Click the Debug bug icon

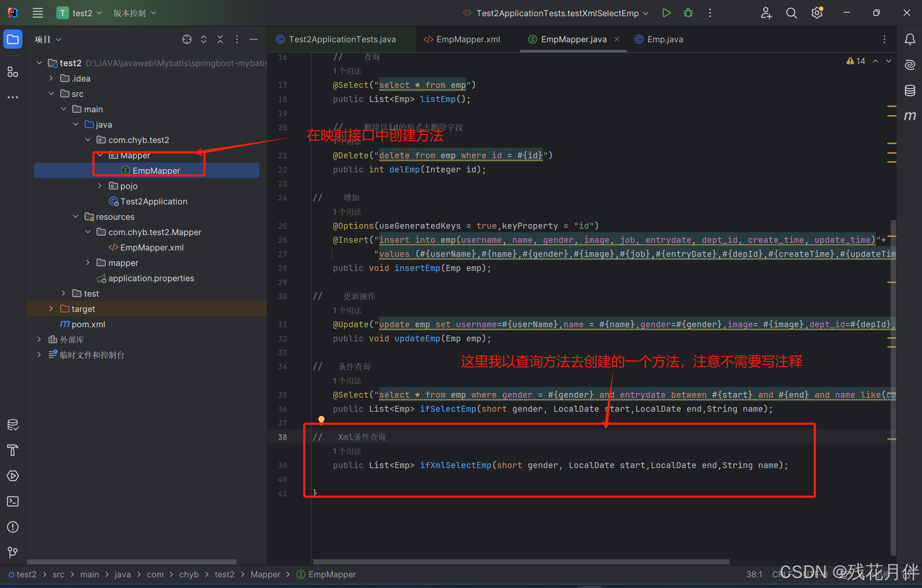[x=688, y=13]
